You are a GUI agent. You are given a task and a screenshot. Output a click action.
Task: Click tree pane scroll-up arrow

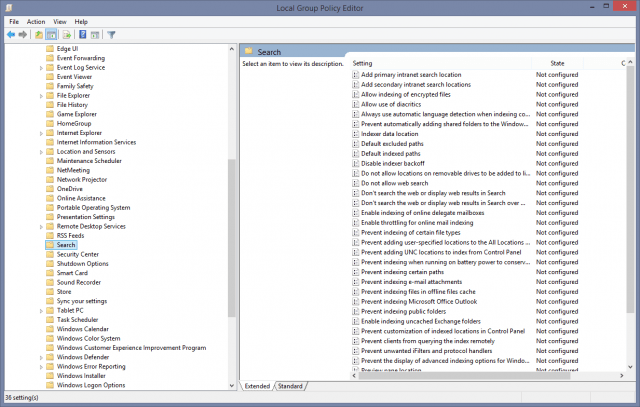click(232, 49)
